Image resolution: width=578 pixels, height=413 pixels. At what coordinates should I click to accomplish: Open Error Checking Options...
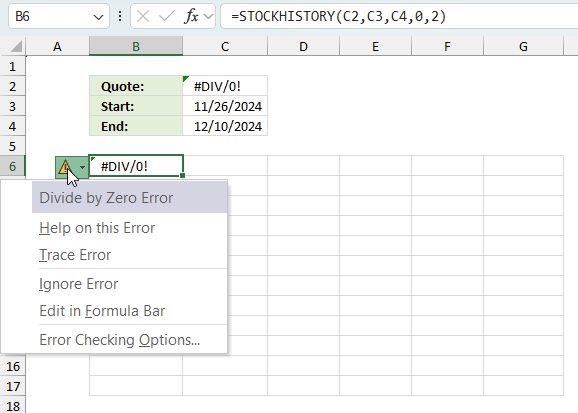(119, 340)
